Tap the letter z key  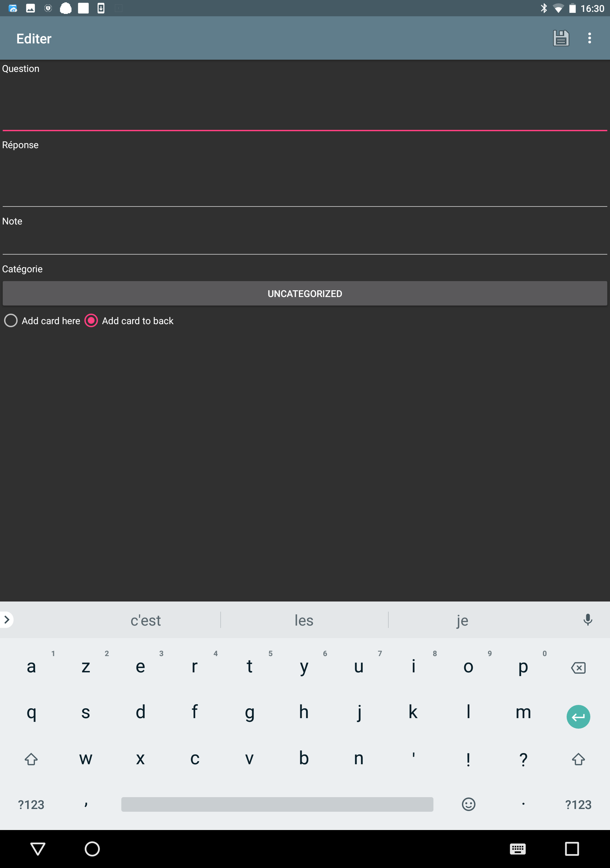(x=86, y=667)
